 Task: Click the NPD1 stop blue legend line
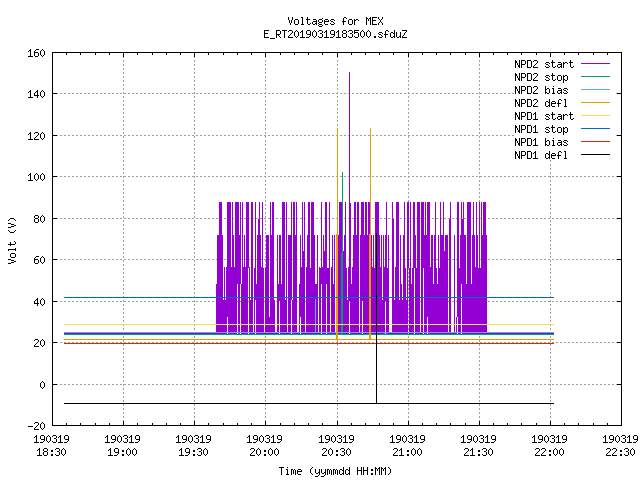point(595,129)
